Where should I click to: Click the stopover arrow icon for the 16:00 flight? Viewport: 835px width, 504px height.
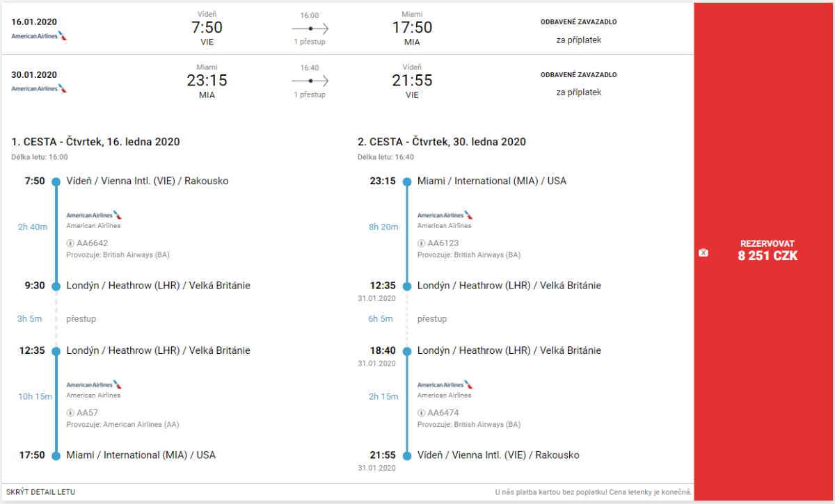[x=310, y=29]
